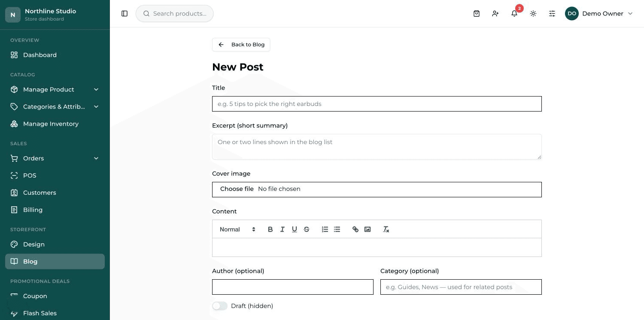The image size is (644, 320).
Task: Open Flash Sales in sidebar
Action: pos(55,313)
